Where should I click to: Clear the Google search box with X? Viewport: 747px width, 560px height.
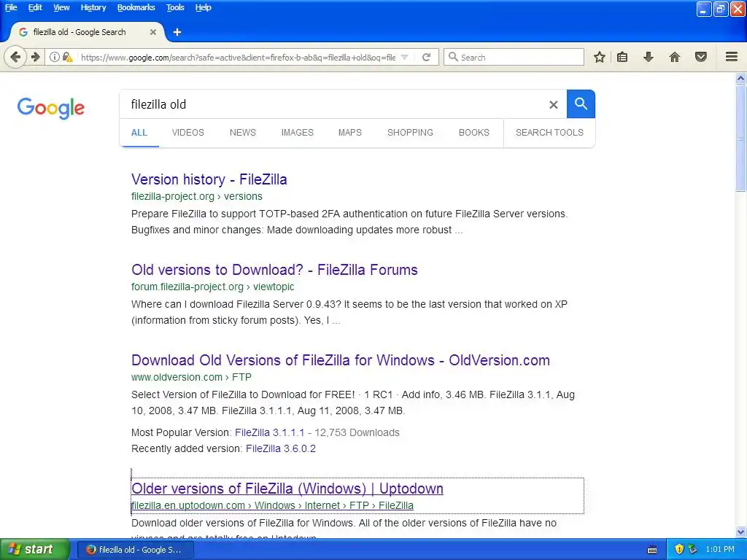point(553,104)
